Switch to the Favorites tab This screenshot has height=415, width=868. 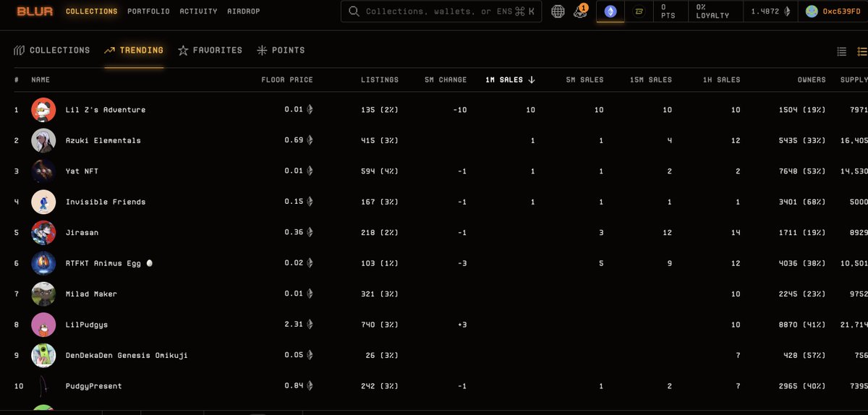point(210,51)
